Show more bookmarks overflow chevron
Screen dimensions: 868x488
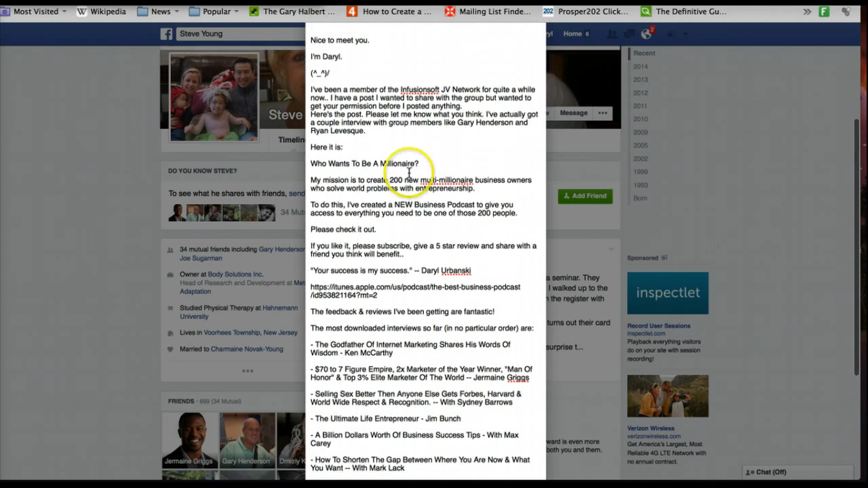pyautogui.click(x=807, y=11)
